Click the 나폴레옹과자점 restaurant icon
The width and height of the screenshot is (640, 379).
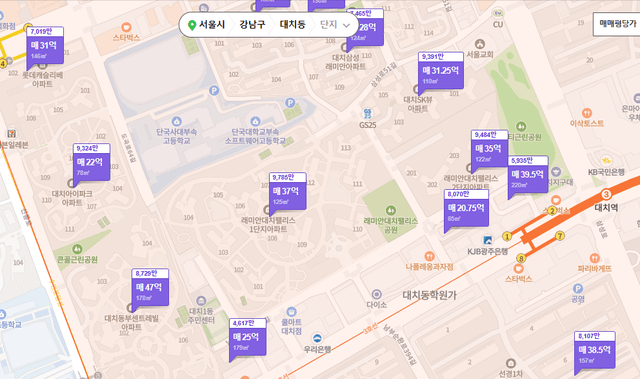[x=429, y=256]
